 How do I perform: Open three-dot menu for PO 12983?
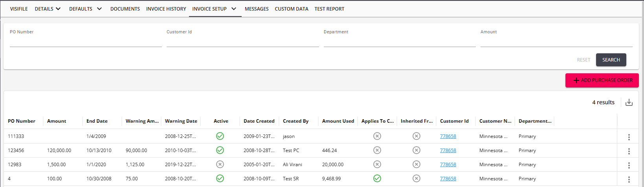(629, 165)
